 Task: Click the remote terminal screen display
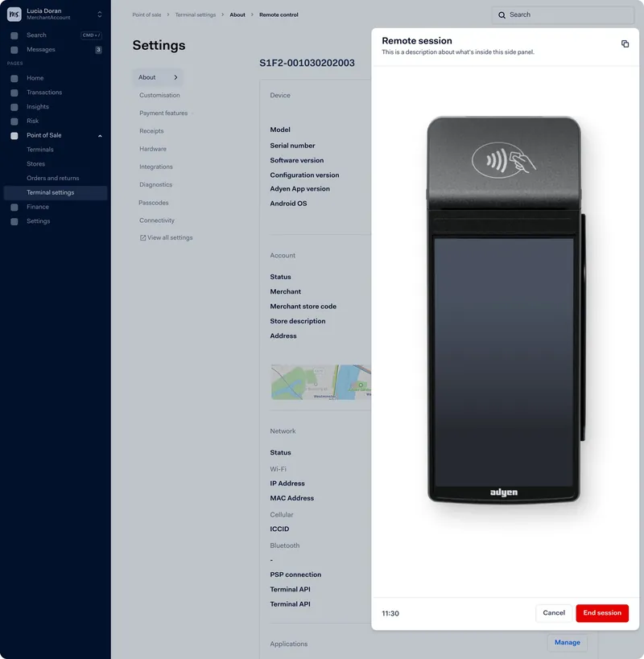[504, 362]
